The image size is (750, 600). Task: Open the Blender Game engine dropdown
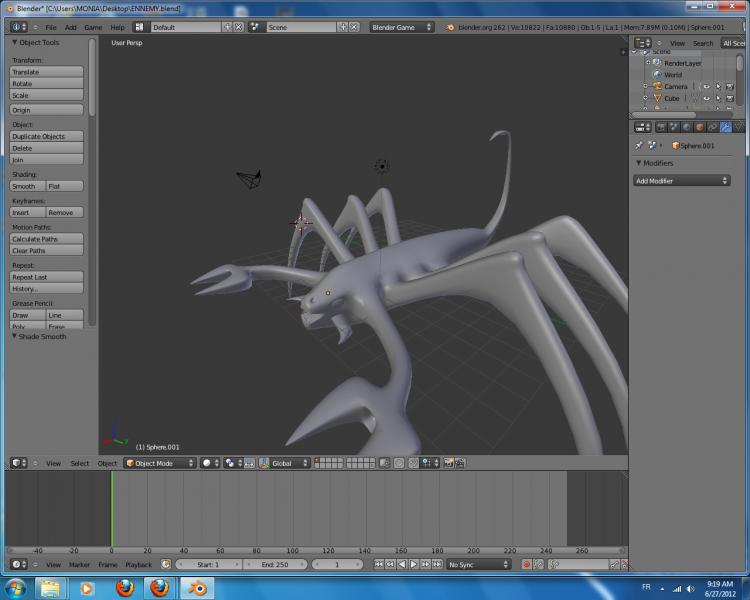[401, 27]
